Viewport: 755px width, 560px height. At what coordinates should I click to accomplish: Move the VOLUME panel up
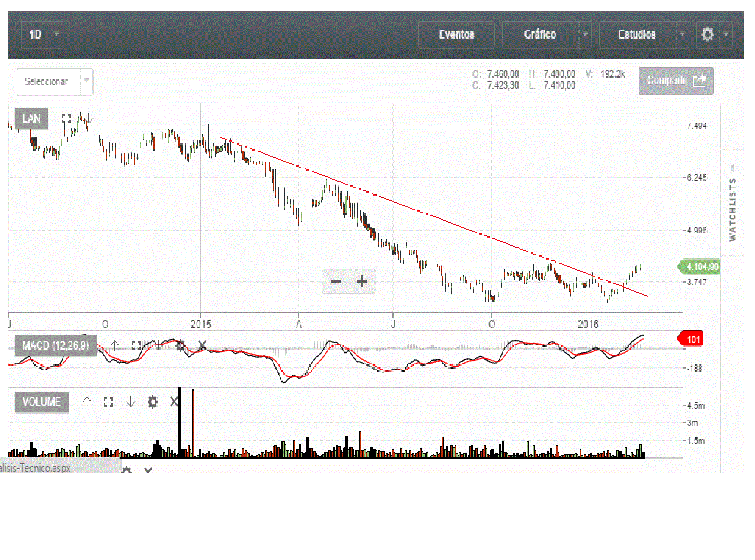tap(87, 402)
